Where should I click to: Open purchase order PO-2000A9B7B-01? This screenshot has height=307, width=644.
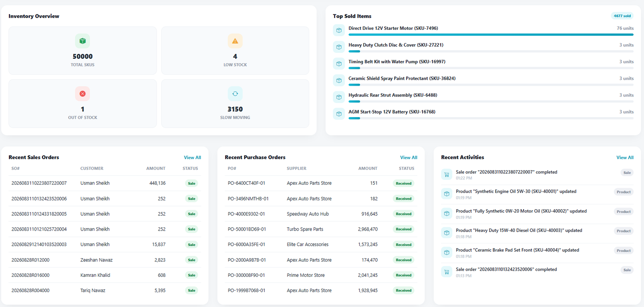tap(247, 260)
